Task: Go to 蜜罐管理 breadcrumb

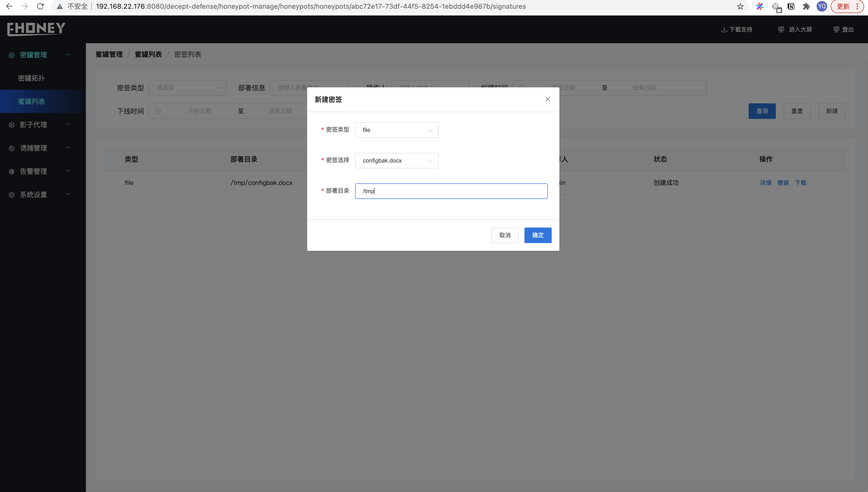Action: click(109, 54)
